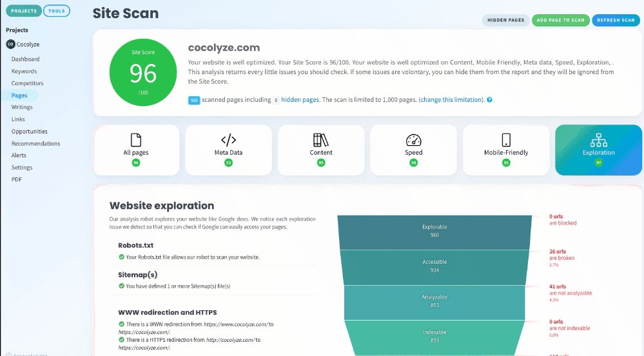Image resolution: width=644 pixels, height=356 pixels.
Task: Click the Meta Data score badge
Action: [228, 163]
